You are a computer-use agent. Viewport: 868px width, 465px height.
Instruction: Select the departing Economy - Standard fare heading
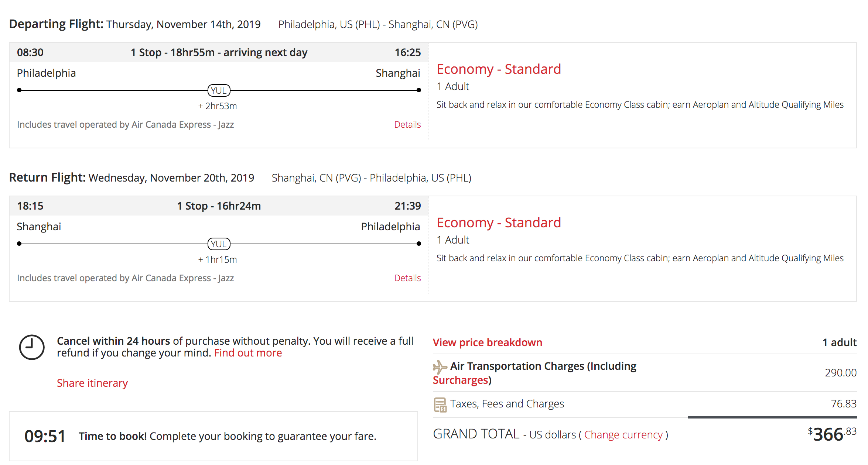click(499, 69)
